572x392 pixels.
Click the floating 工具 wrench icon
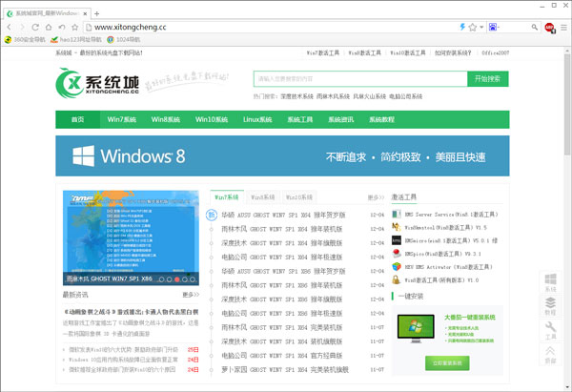[550, 330]
